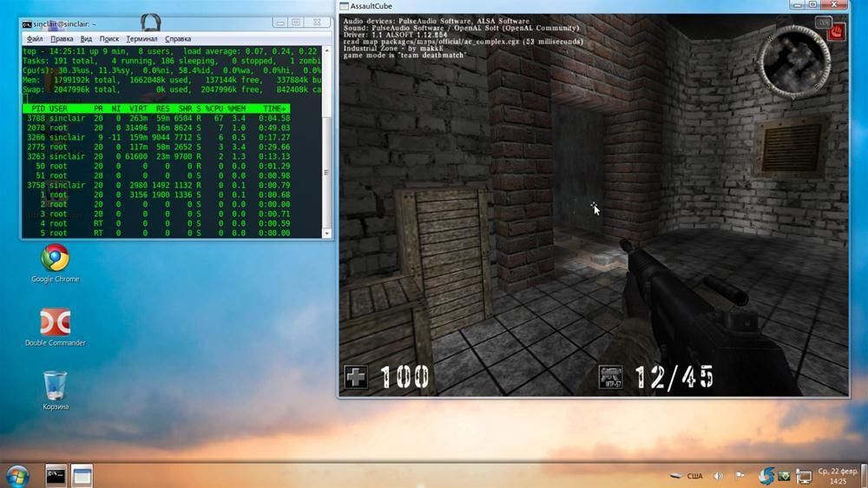This screenshot has width=868, height=488.
Task: Switch to the terminal taskbar button
Action: click(x=56, y=476)
